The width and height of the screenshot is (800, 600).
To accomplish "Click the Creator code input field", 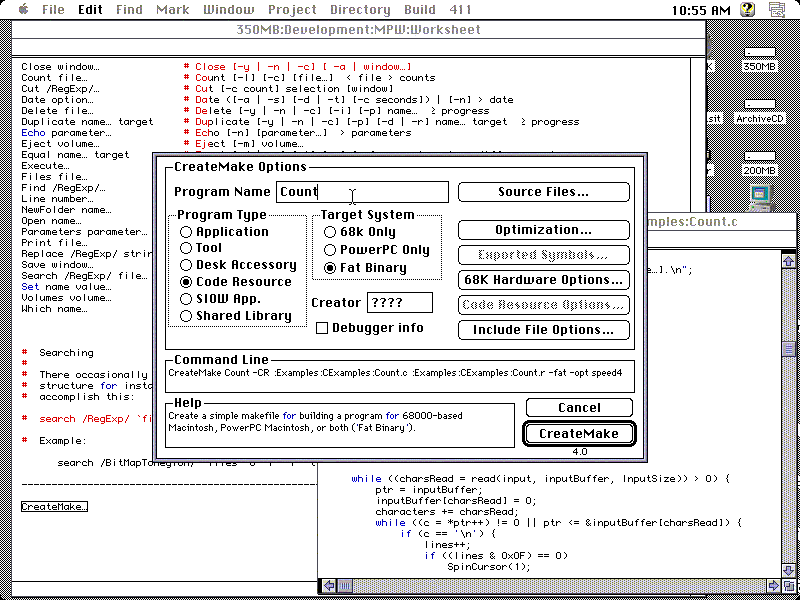I will 400,303.
